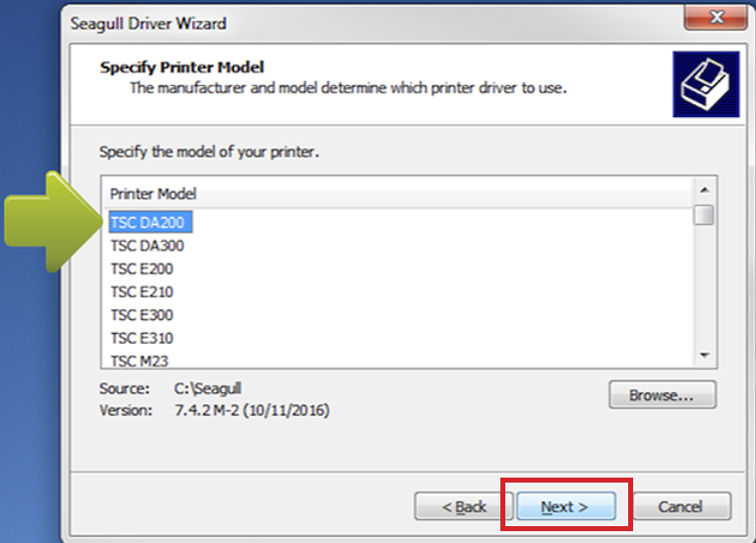Screen dimensions: 756x543
Task: Choose the TSC E200 printer model
Action: pyautogui.click(x=143, y=269)
